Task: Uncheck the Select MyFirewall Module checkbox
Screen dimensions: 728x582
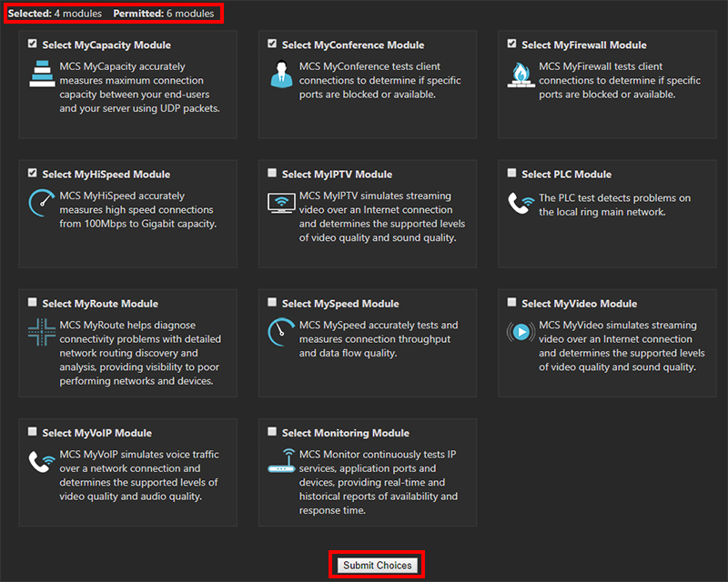Action: 511,42
